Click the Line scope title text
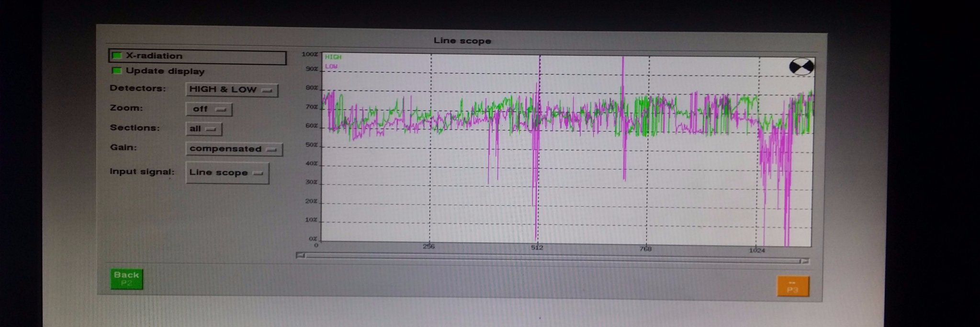This screenshot has width=980, height=327. (462, 41)
